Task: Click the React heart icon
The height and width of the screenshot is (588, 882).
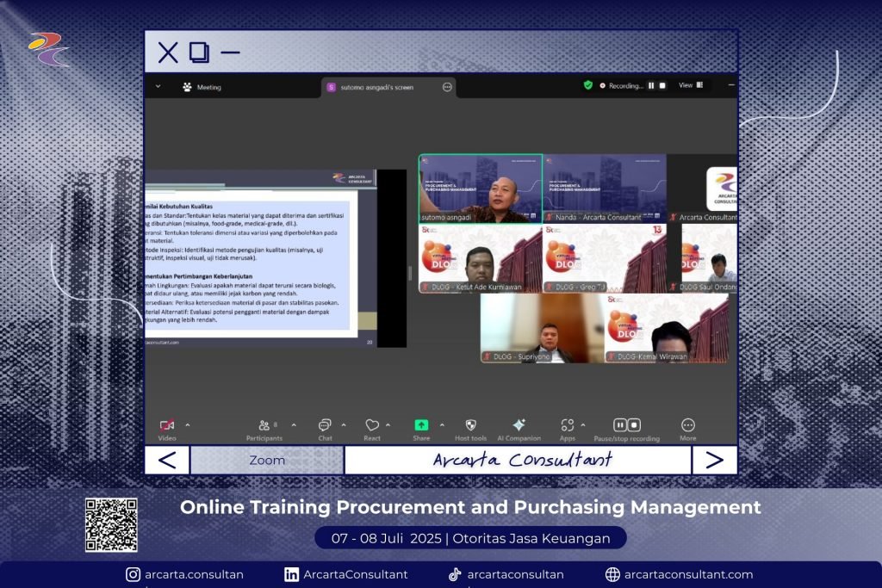Action: [x=372, y=425]
